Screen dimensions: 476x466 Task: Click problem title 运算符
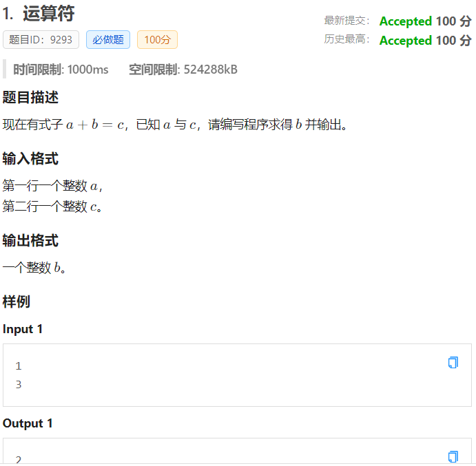tap(49, 14)
